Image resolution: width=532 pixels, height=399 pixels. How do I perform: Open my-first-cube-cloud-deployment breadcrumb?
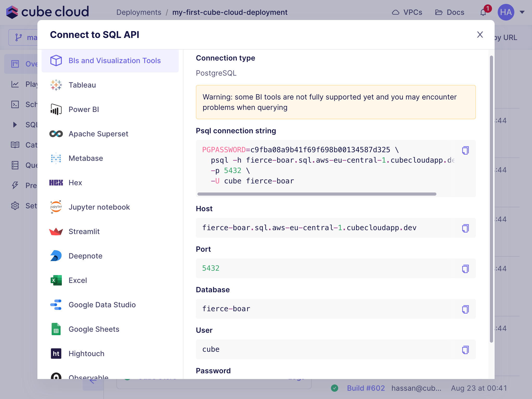pyautogui.click(x=230, y=12)
